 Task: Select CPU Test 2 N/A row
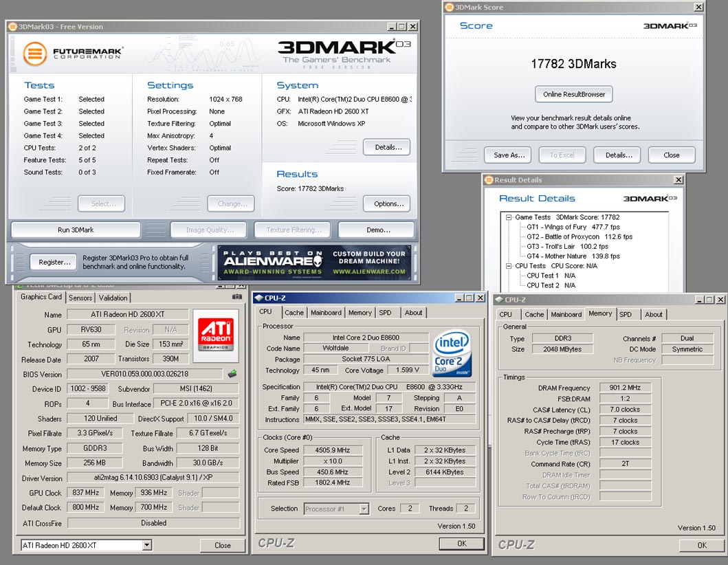coord(551,285)
